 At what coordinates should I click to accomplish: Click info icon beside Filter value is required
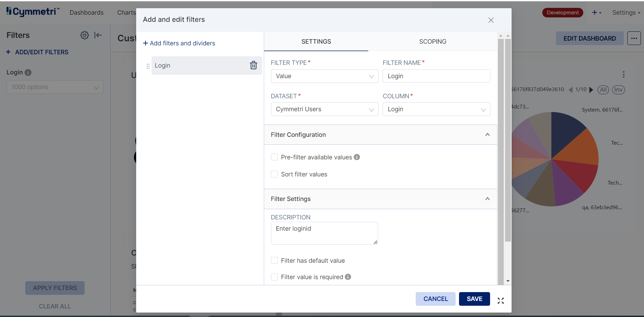tap(348, 277)
